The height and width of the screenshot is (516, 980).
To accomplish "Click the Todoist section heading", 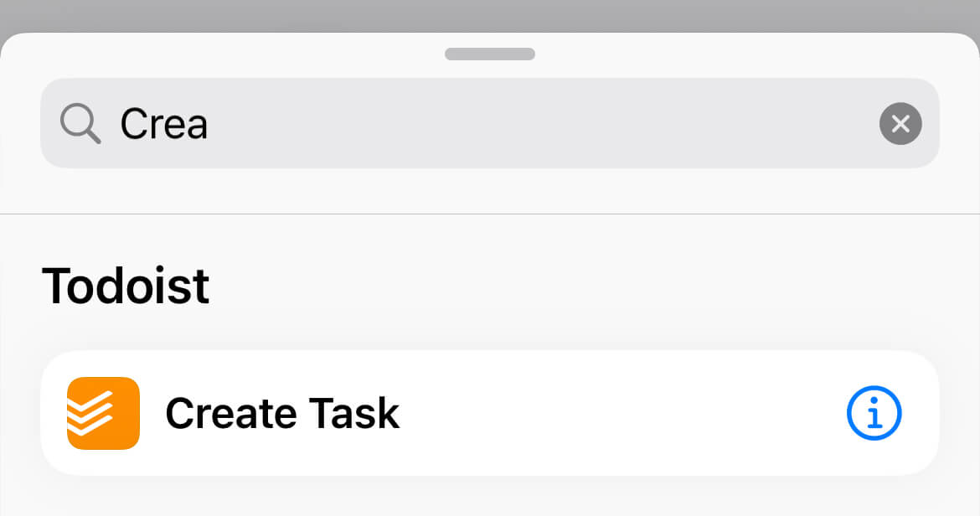I will click(x=126, y=286).
